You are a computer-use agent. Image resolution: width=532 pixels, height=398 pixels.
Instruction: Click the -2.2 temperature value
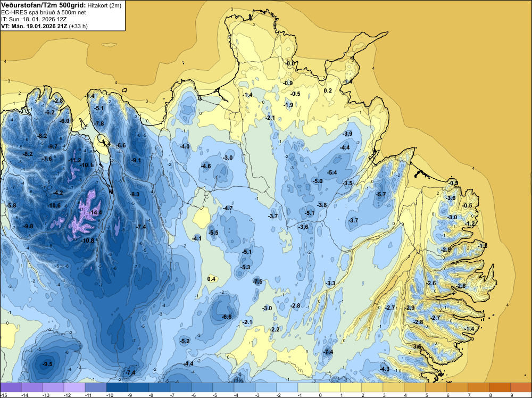pyautogui.click(x=275, y=329)
